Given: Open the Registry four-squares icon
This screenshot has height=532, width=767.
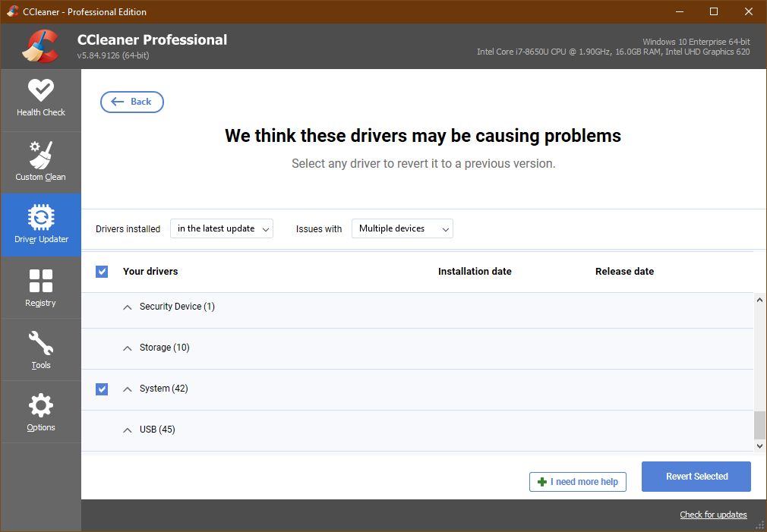Looking at the screenshot, I should (x=40, y=281).
